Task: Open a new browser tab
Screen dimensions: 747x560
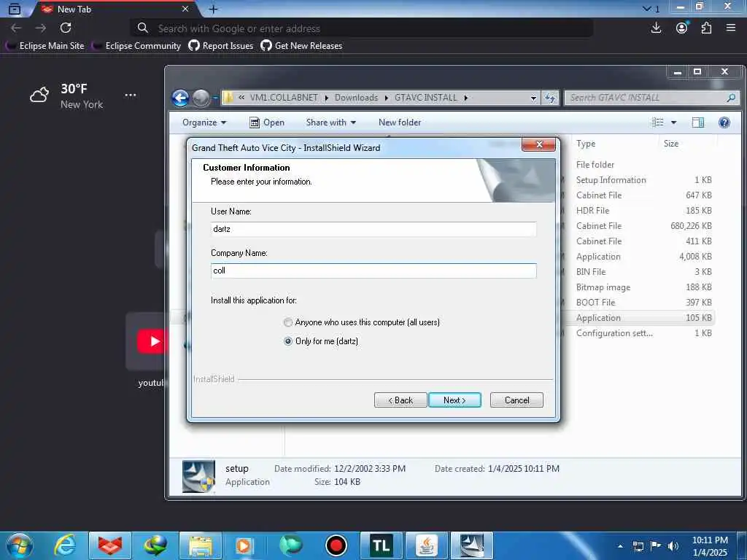Action: (214, 9)
